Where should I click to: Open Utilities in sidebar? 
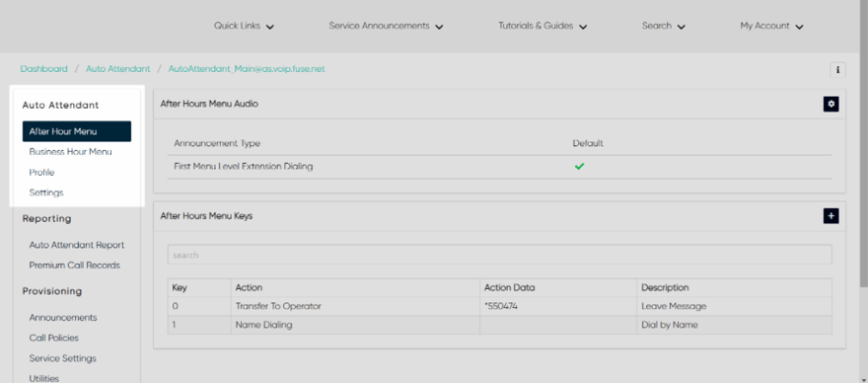pos(43,379)
